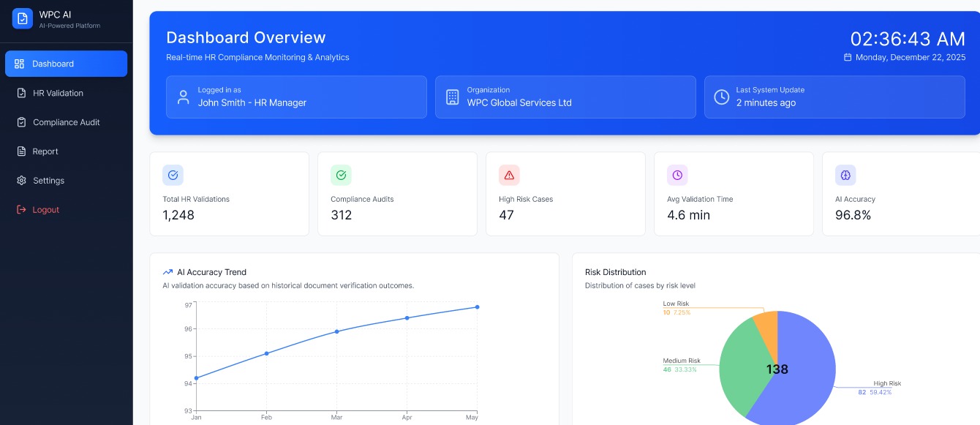This screenshot has height=425, width=980.
Task: Click the Report file icon
Action: coord(21,151)
